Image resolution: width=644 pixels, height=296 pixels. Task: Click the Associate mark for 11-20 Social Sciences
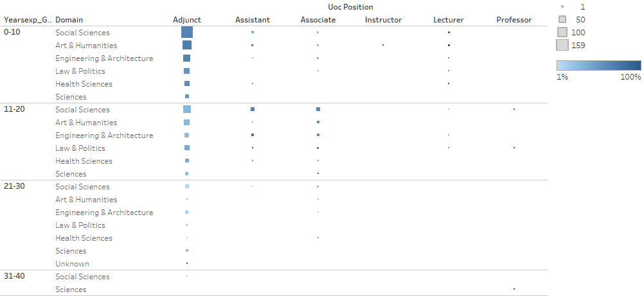pos(318,109)
